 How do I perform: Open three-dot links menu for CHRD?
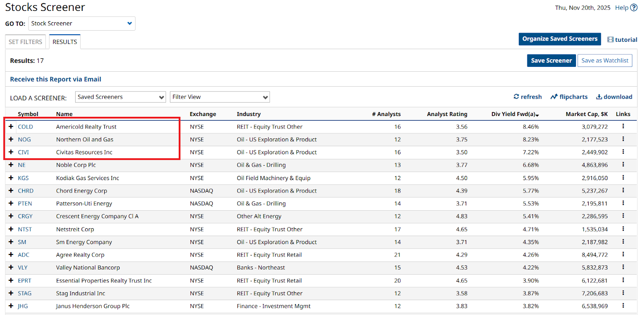point(623,191)
